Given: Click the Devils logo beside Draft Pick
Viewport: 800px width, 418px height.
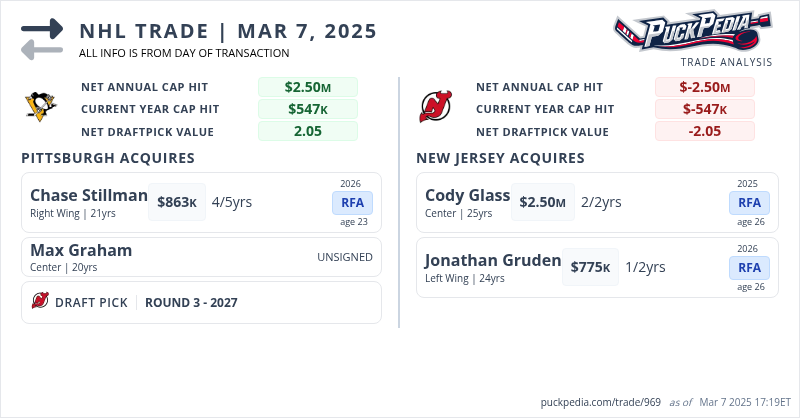Looking at the screenshot, I should 41,302.
